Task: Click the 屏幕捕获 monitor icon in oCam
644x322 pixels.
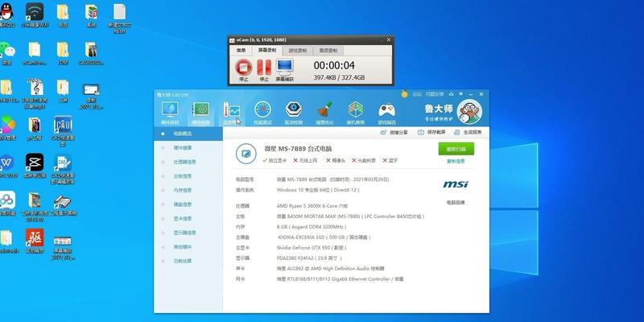Action: [285, 66]
